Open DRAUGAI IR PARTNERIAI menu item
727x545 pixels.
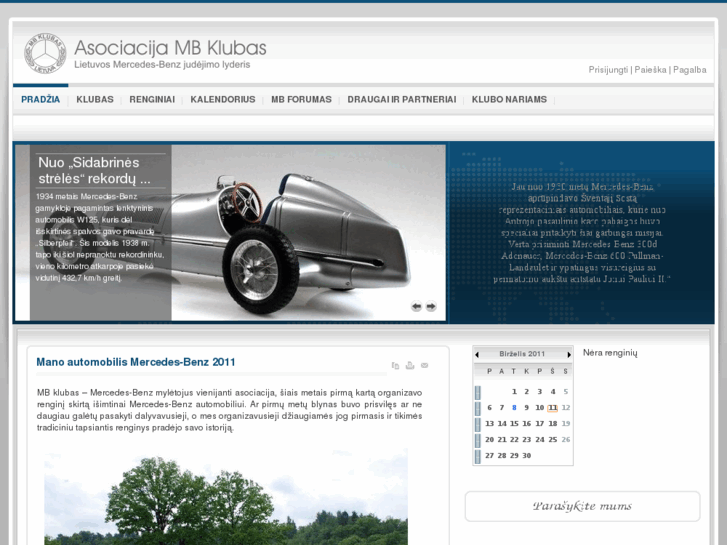(402, 99)
